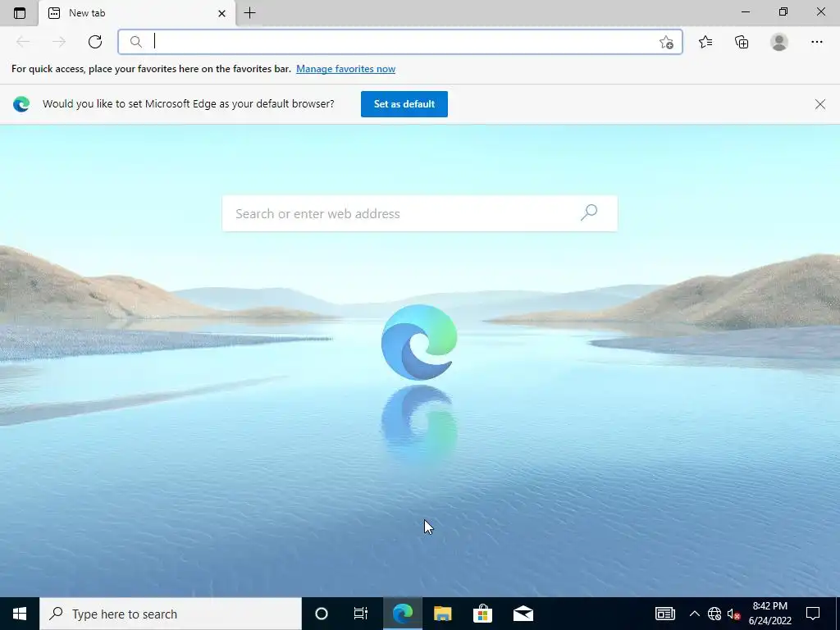Open the profile avatar icon
Screen dimensions: 840x630
tap(779, 42)
